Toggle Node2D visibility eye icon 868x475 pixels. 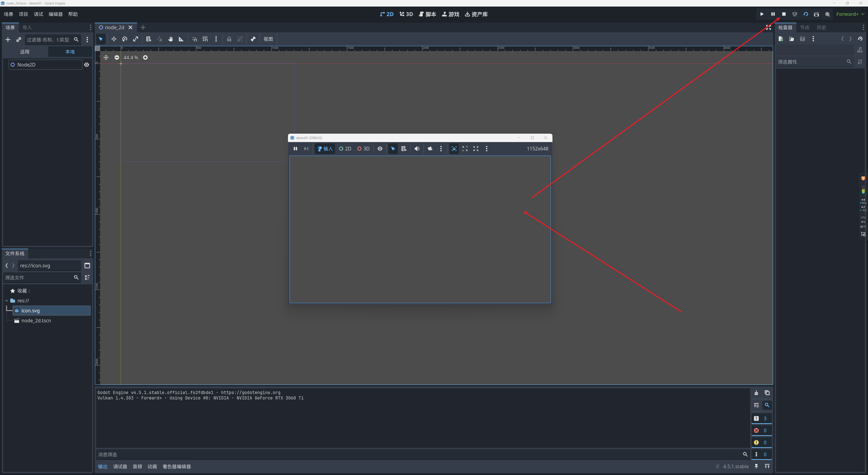pos(87,65)
